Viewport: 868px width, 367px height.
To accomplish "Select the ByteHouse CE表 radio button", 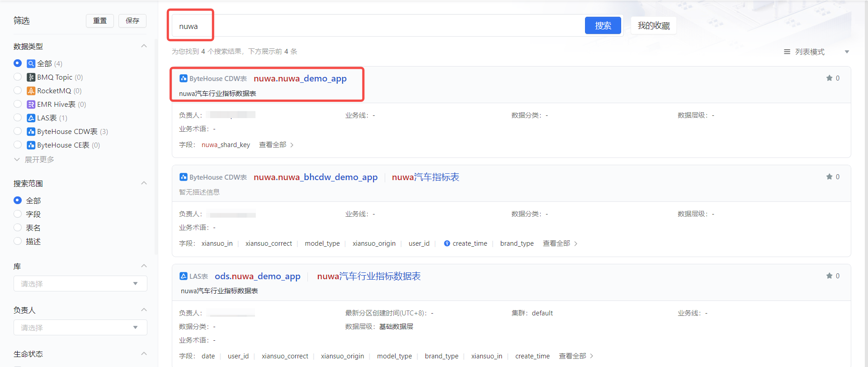I will (x=18, y=145).
